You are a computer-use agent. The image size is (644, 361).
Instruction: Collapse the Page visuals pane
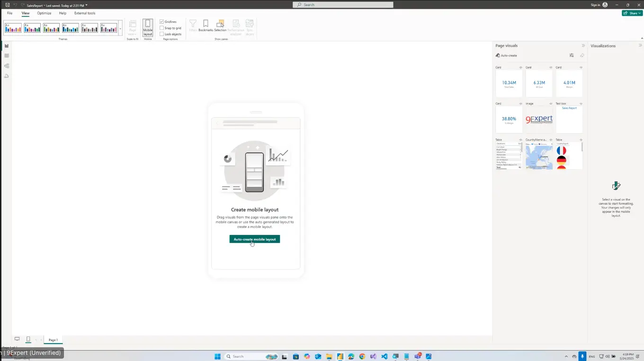(583, 45)
